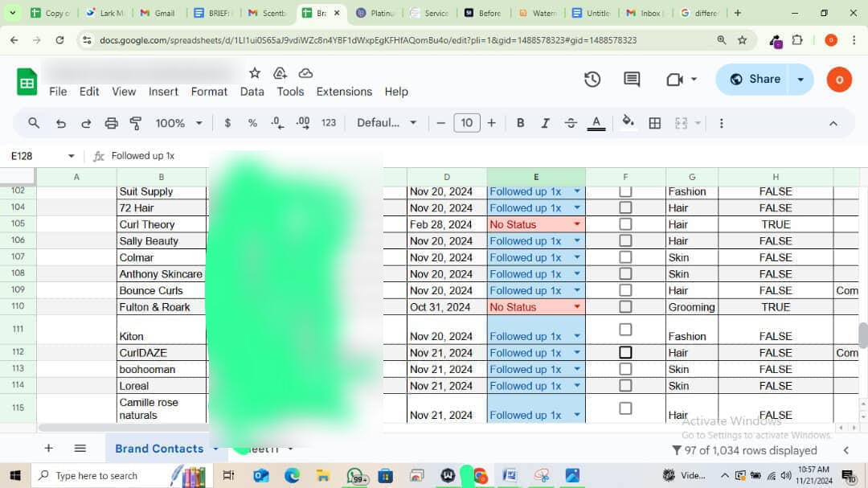
Task: Increase decimal places
Action: tap(303, 123)
